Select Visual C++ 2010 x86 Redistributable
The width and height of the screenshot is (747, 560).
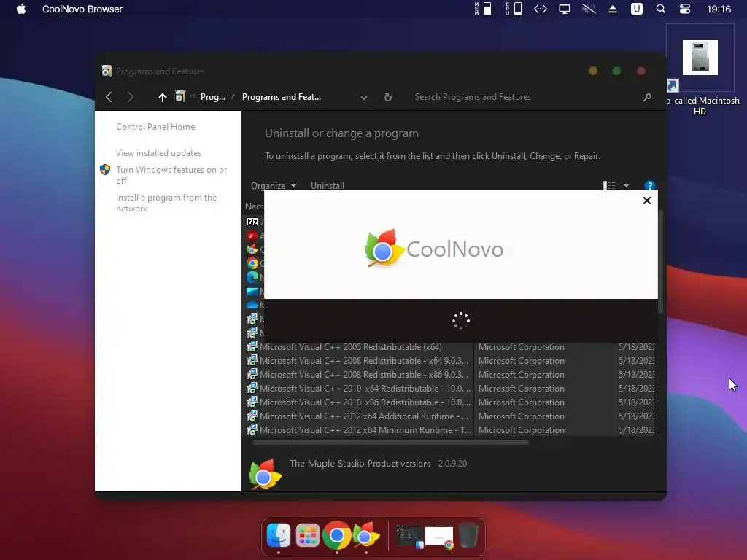(x=358, y=402)
